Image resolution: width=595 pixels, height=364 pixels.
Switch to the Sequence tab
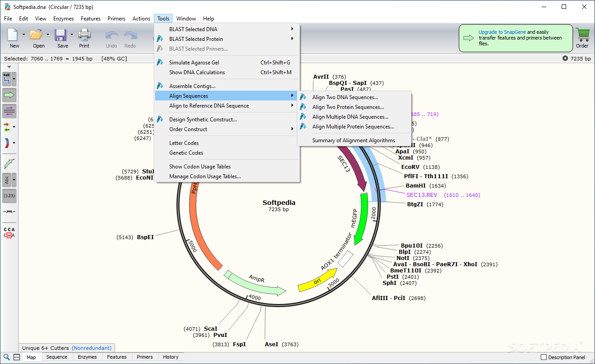(57, 357)
